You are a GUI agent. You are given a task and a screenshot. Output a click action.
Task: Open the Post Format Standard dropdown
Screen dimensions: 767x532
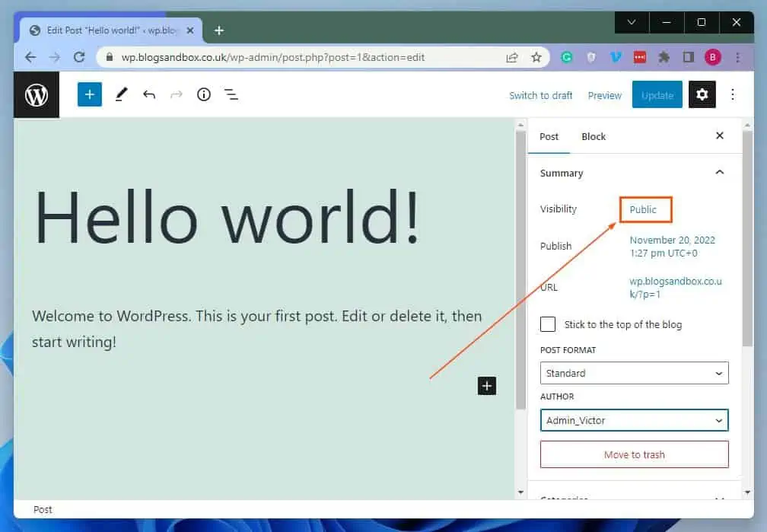pyautogui.click(x=634, y=373)
